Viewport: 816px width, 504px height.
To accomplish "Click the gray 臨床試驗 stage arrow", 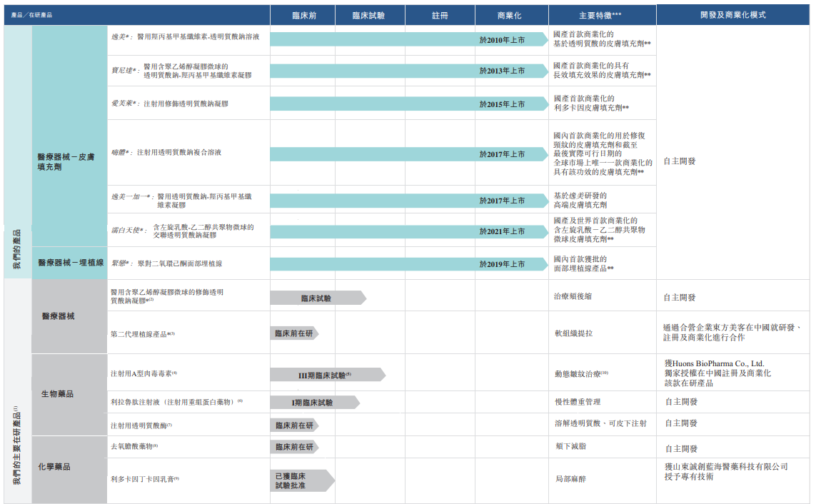I will (x=318, y=298).
